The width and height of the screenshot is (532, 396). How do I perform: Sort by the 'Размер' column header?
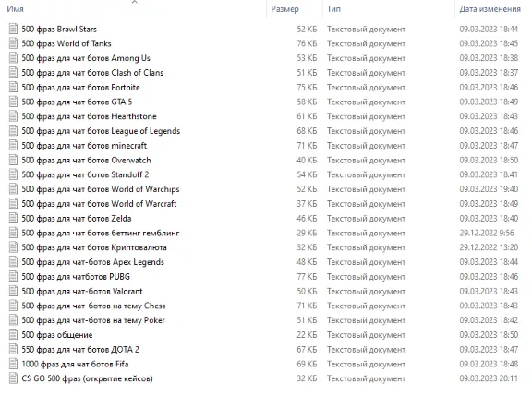click(x=284, y=9)
